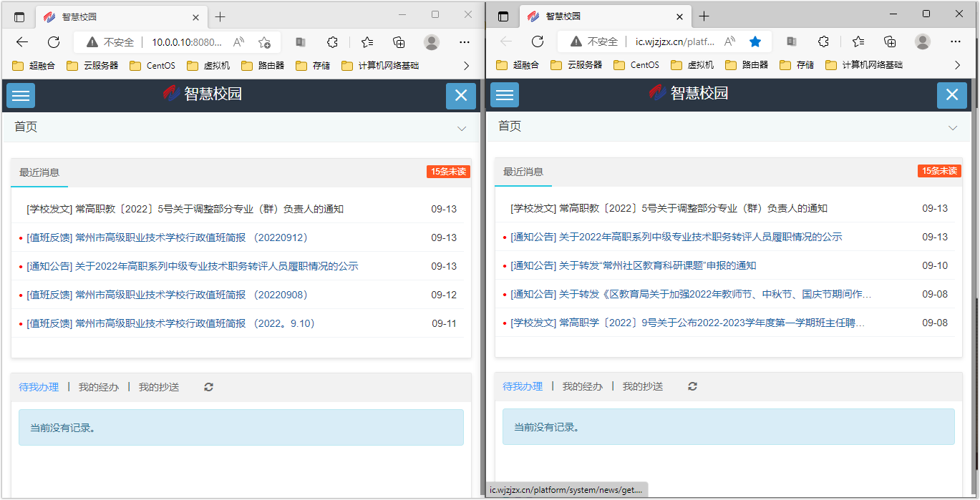Open CentOS bookmark folder in left window
Screen dimensions: 980x500
tap(152, 66)
